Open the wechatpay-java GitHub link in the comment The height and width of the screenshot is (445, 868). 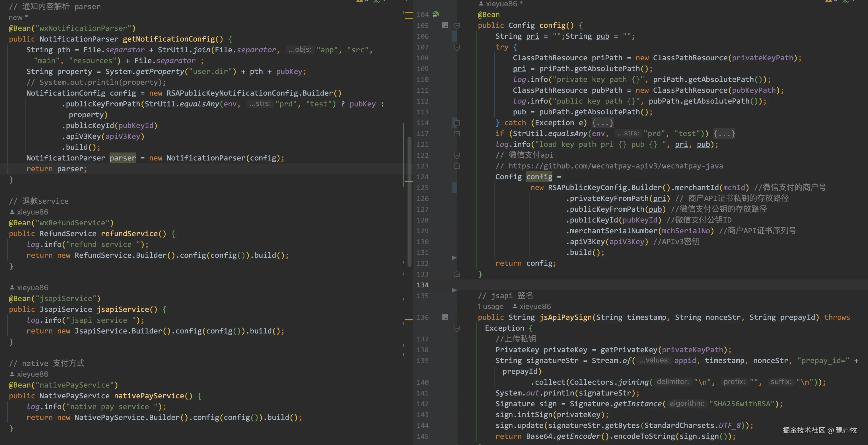(615, 166)
